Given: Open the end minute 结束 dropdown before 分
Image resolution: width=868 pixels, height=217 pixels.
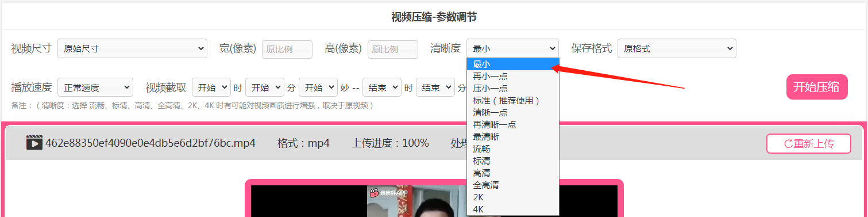Looking at the screenshot, I should 435,87.
